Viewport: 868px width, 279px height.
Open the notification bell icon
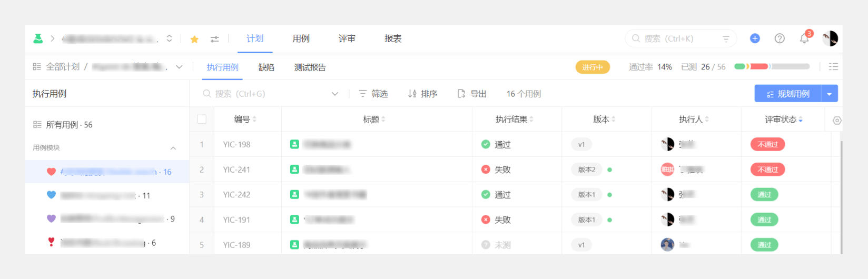coord(804,38)
